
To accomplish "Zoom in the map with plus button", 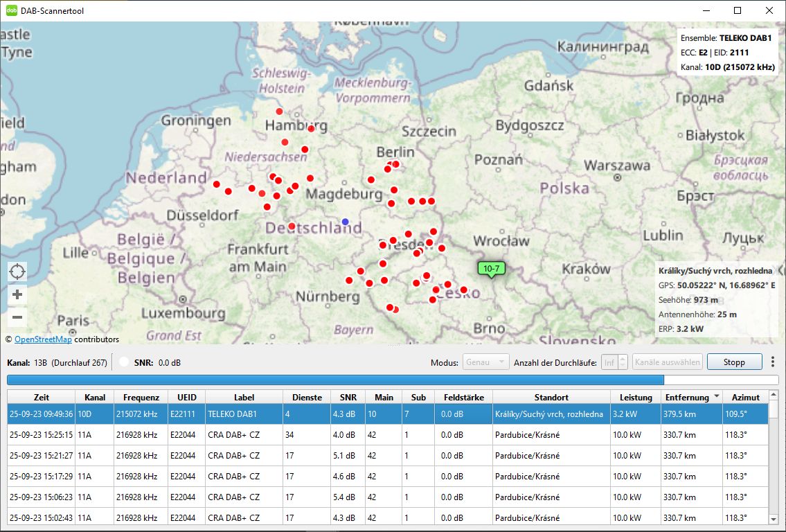I will tap(17, 295).
